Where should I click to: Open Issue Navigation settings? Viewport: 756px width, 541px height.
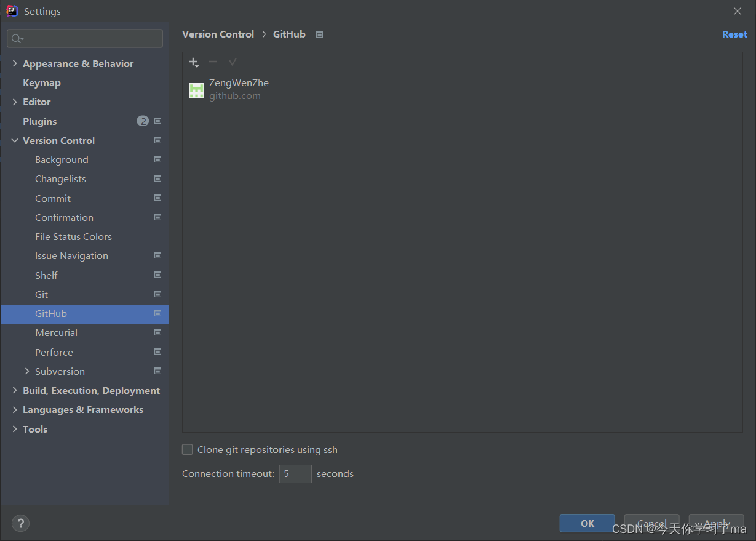71,255
